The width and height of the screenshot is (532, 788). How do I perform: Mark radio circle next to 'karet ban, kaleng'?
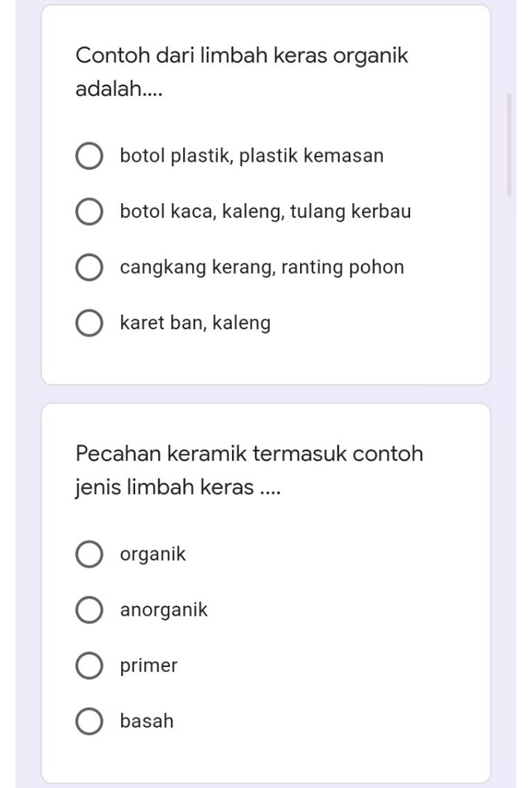click(89, 323)
